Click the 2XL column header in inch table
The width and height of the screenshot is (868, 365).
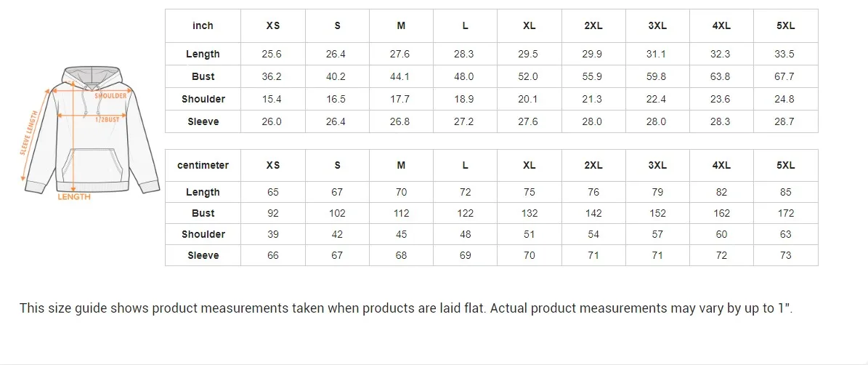[593, 25]
